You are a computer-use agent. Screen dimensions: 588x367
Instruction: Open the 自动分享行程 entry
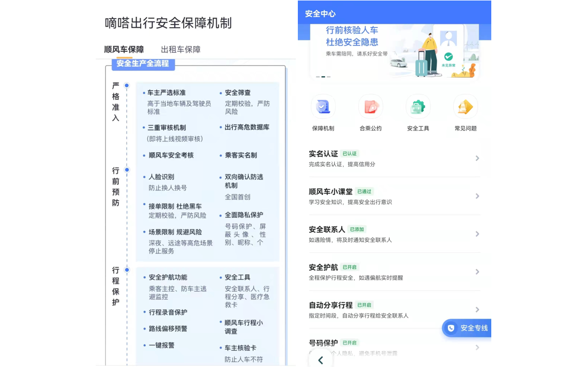pyautogui.click(x=395, y=310)
